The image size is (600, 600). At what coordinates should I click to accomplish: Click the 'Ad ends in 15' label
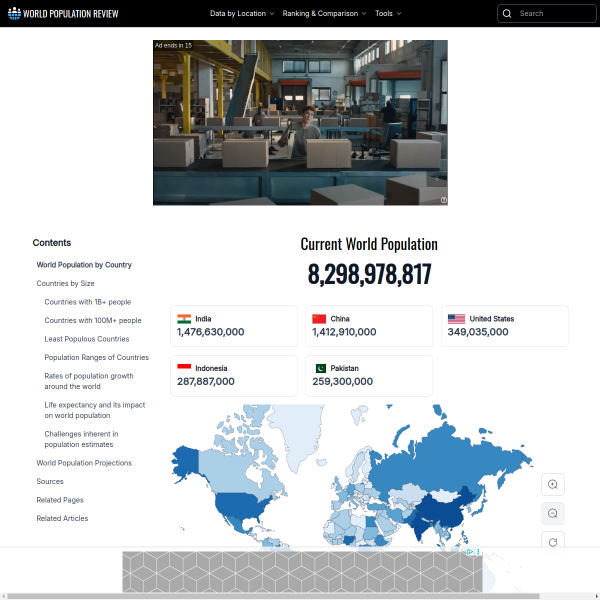173,45
